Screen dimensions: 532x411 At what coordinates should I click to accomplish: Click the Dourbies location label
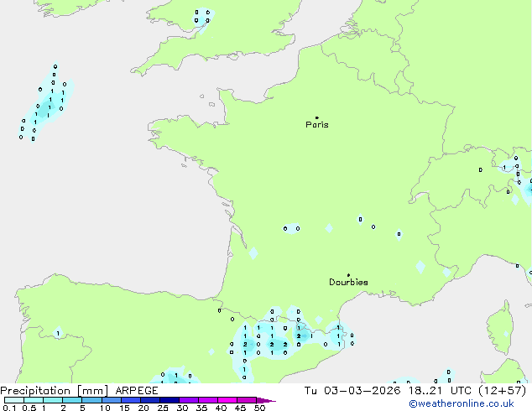[348, 282]
